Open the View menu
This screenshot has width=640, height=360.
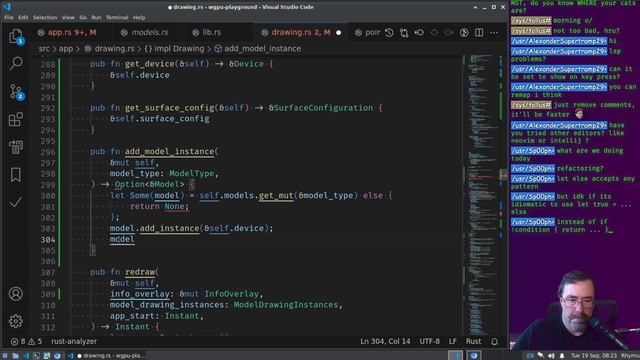68,18
